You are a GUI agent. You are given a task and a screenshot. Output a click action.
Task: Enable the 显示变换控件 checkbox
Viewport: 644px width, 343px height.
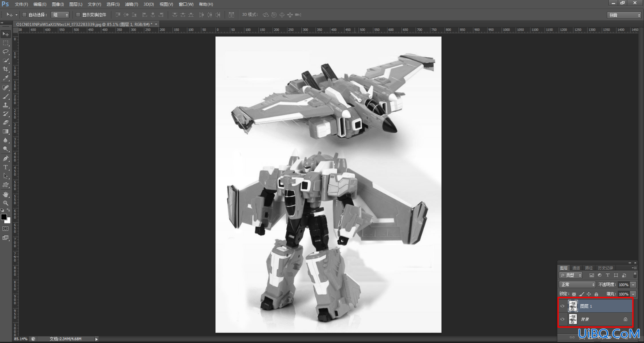tap(78, 15)
